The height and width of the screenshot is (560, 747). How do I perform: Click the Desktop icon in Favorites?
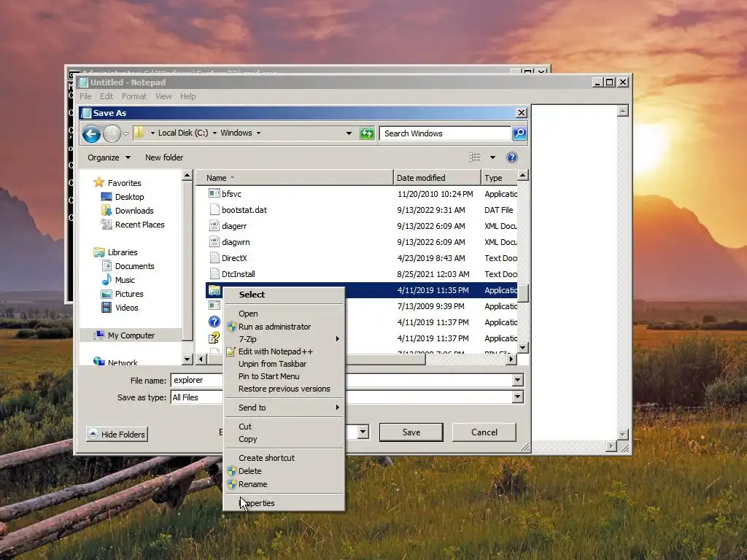pos(107,197)
